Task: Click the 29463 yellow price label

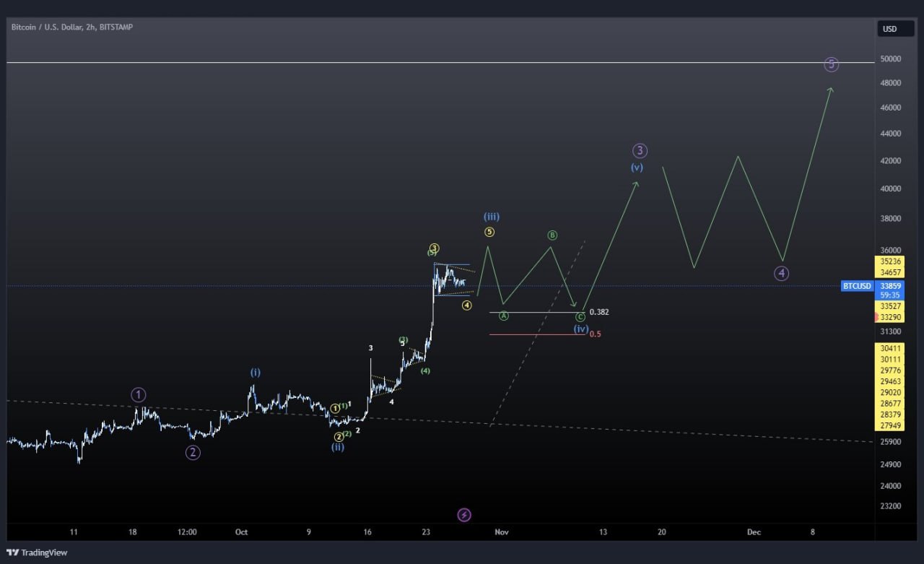Action: (890, 381)
